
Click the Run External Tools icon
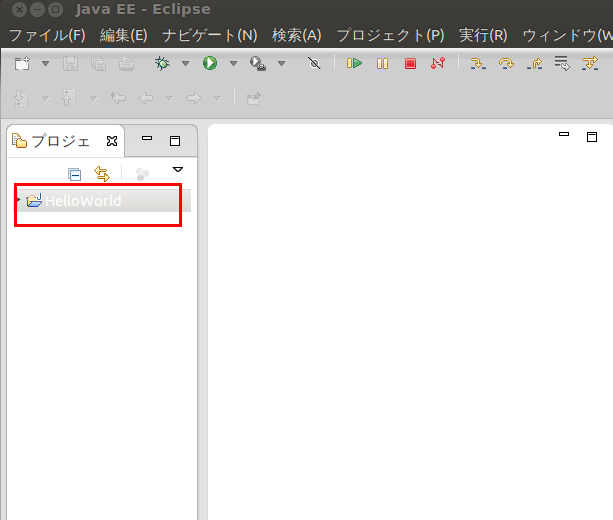(x=258, y=63)
